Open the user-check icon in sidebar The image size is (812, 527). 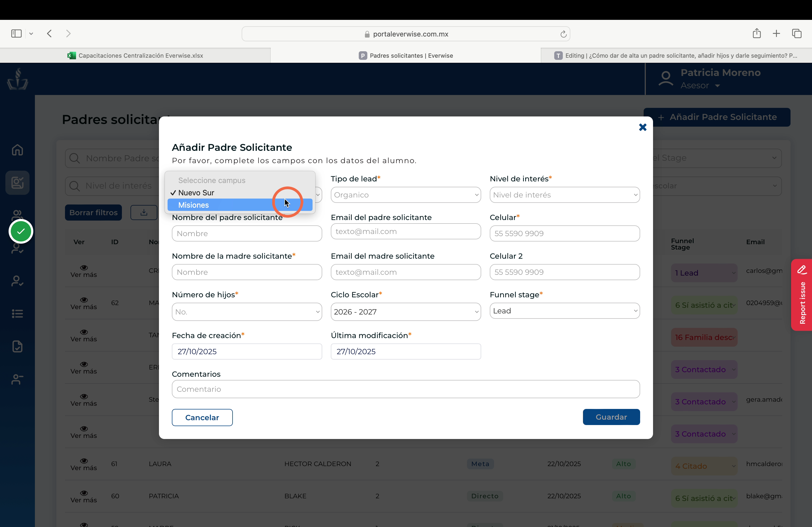17,281
